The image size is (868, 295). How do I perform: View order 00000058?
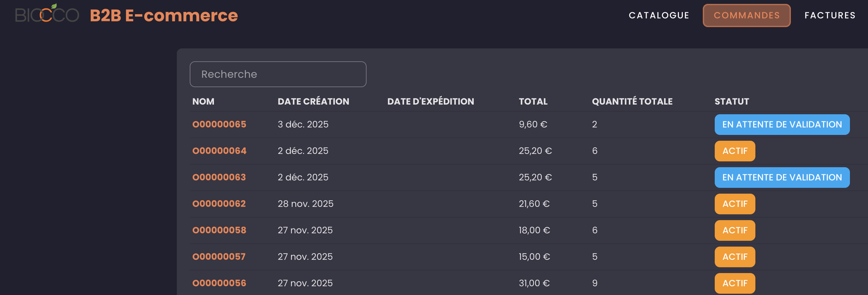click(219, 230)
